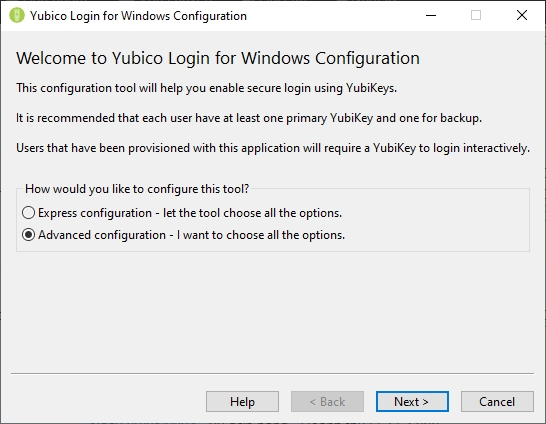Click the Welcome to Yubico Login heading
Screen dimensions: 546x424
pos(218,58)
